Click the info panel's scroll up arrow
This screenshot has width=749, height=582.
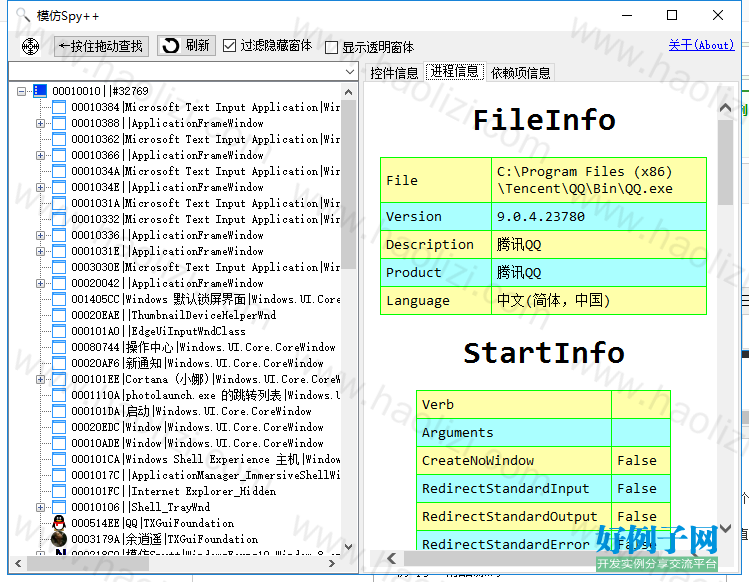coord(725,108)
